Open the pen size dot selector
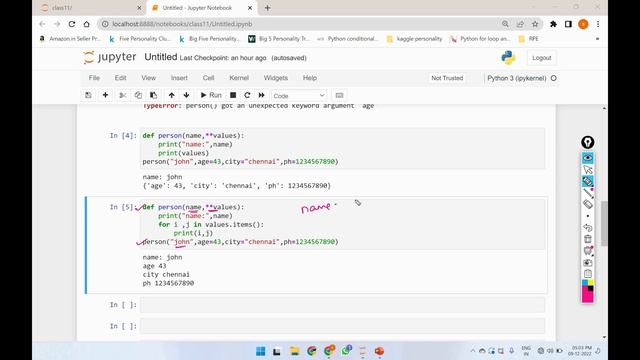This screenshot has height=360, width=640. [x=588, y=216]
